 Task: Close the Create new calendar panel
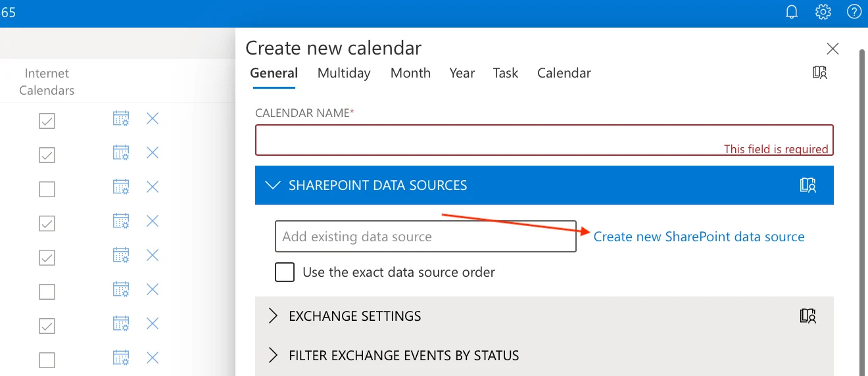coord(832,49)
